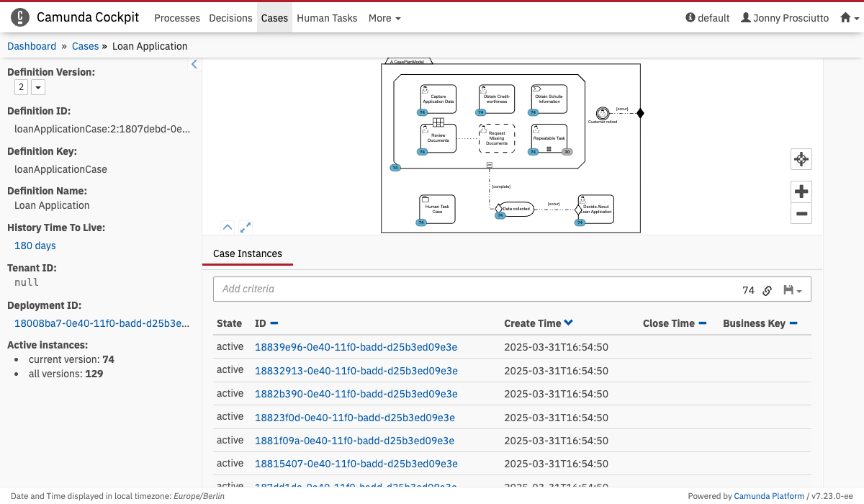Zoom out the case diagram
Image resolution: width=864 pixels, height=504 pixels.
pyautogui.click(x=801, y=213)
